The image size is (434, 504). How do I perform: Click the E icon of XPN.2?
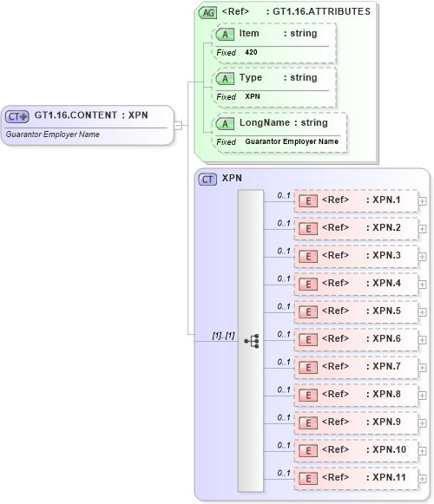click(x=308, y=229)
